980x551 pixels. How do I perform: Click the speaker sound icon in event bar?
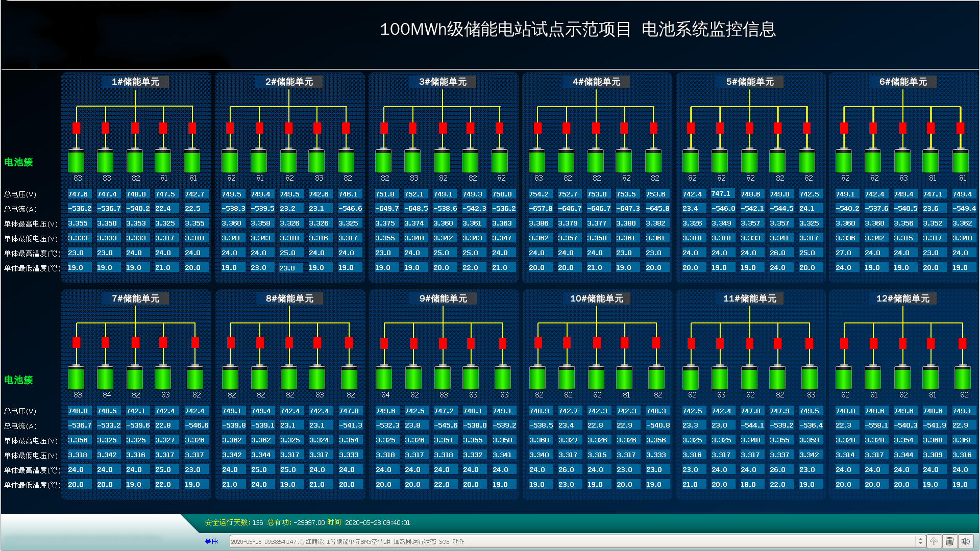(965, 541)
